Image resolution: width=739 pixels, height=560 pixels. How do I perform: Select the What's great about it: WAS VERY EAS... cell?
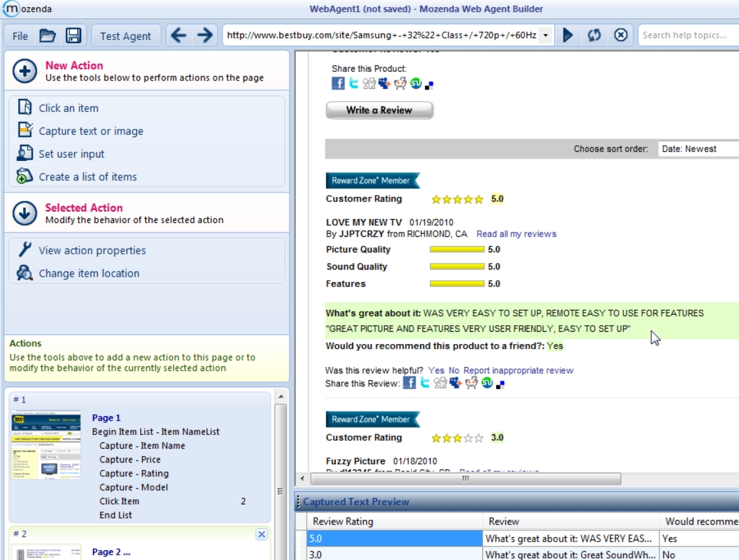pos(571,538)
